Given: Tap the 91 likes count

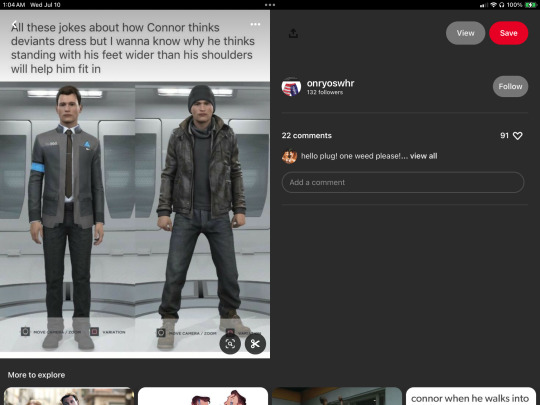Looking at the screenshot, I should pyautogui.click(x=505, y=136).
